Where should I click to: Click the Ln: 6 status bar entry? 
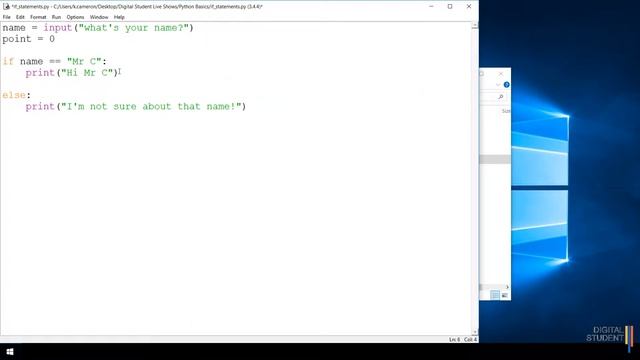pyautogui.click(x=454, y=340)
